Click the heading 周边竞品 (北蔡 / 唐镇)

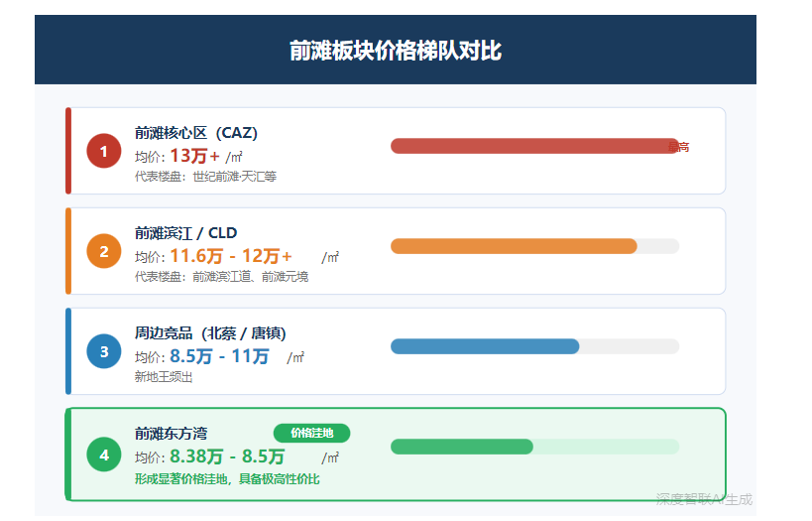(x=210, y=333)
